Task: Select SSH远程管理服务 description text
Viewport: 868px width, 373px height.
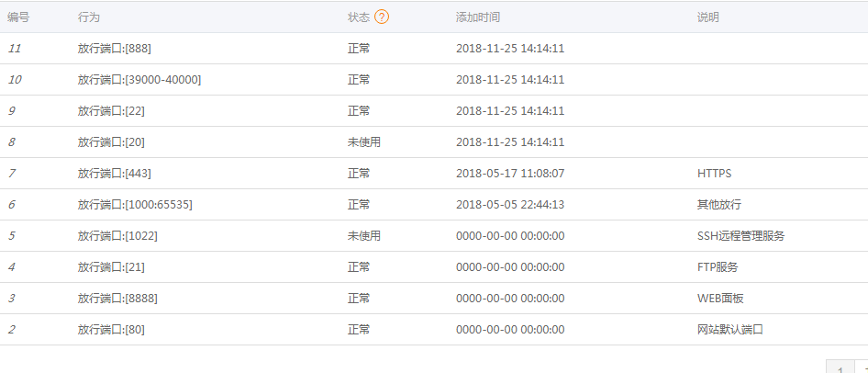Action: (740, 236)
